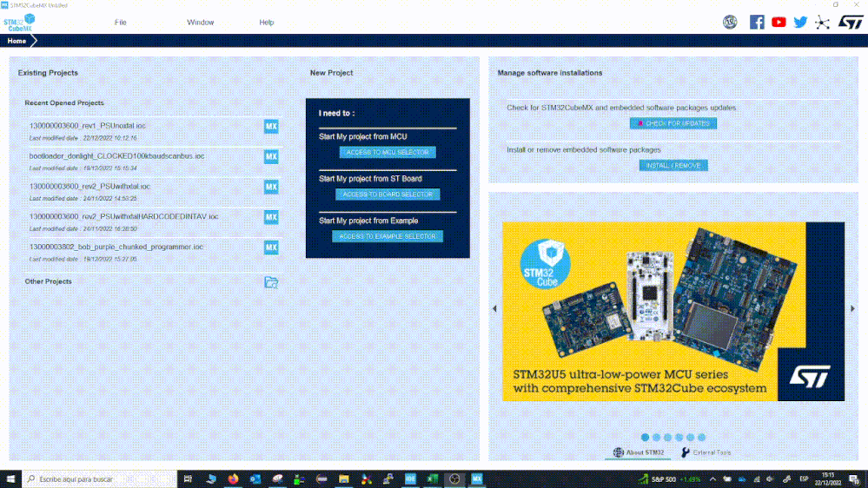The image size is (868, 488).
Task: Click the ST logo on the banner
Action: click(x=810, y=377)
